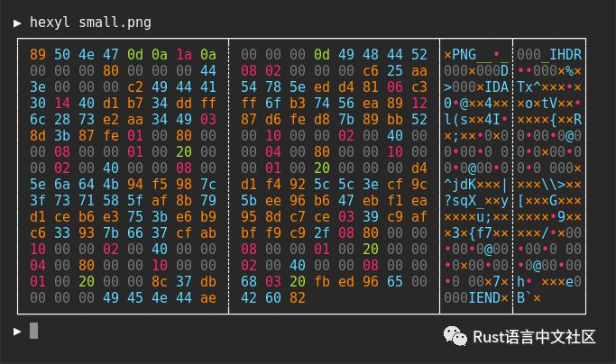Click the pink hex byte "14"
Screen dimensions: 616x364
click(x=62, y=104)
